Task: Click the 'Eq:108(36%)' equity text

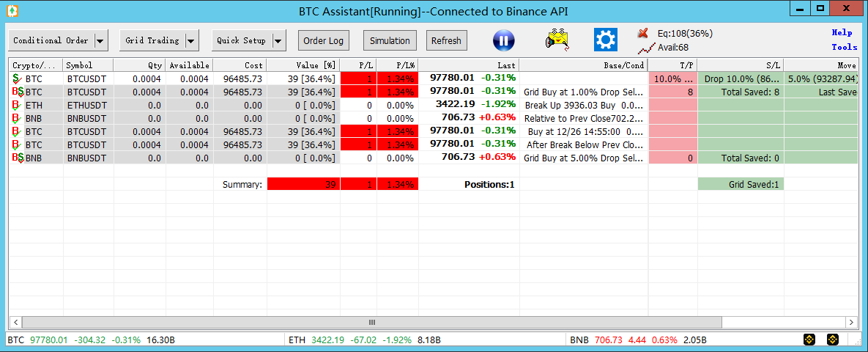Action: [x=685, y=33]
